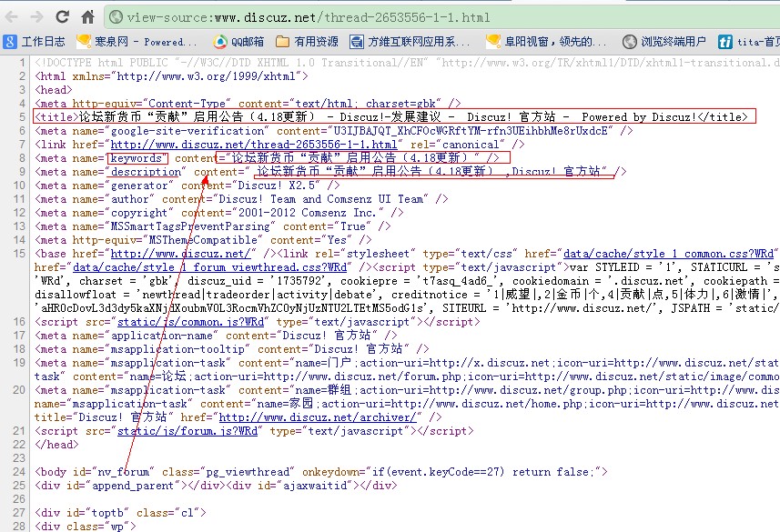Click the DOCTYPE declaration on line 1
This screenshot has width=780, height=532.
point(407,63)
